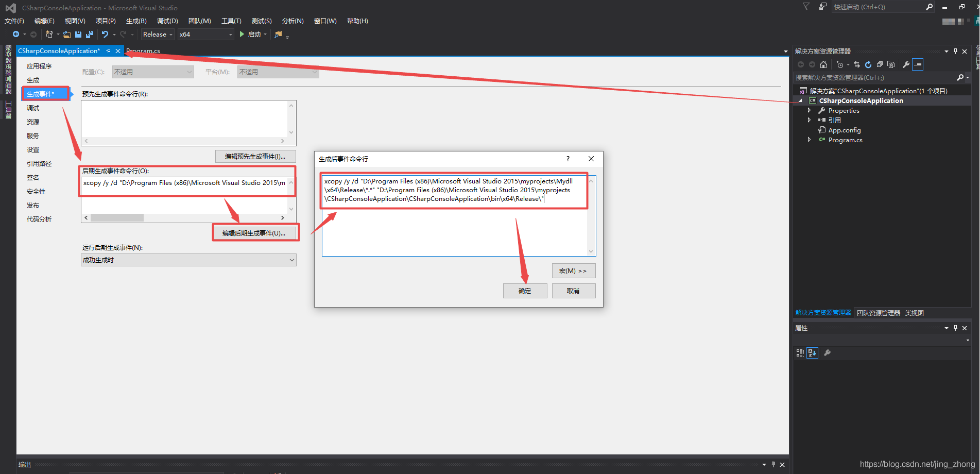Select the 生成事件 build events page

tap(45, 94)
